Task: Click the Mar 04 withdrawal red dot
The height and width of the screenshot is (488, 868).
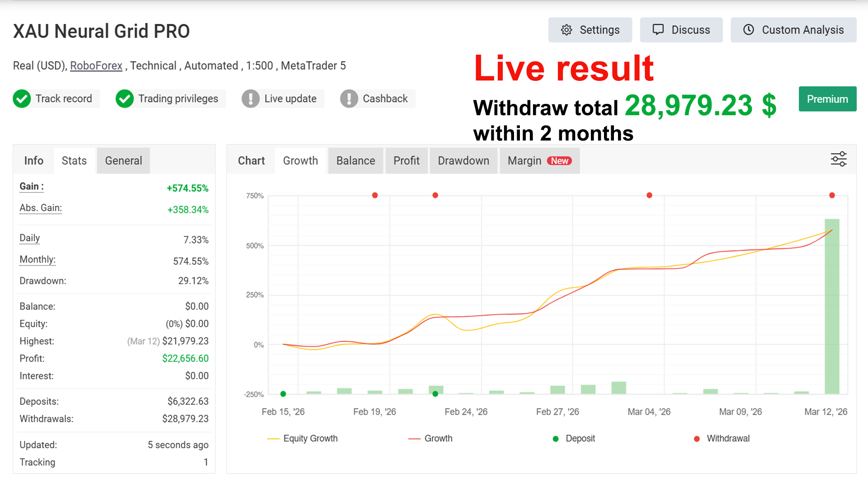Action: click(x=649, y=195)
